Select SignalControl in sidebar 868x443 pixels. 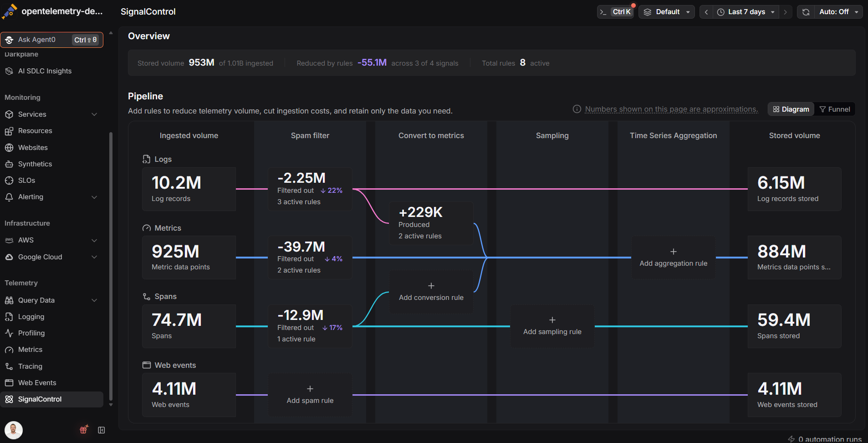(x=52, y=399)
